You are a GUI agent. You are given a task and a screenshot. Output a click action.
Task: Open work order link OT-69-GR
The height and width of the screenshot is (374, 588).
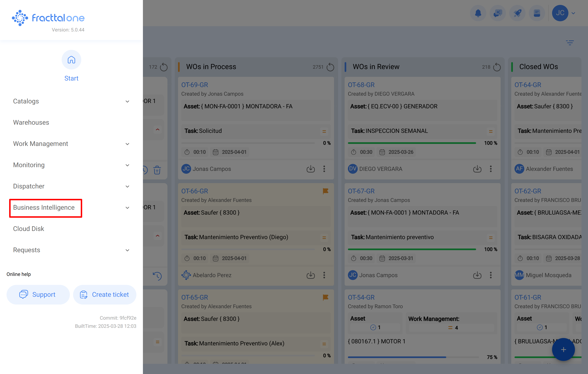coord(195,85)
